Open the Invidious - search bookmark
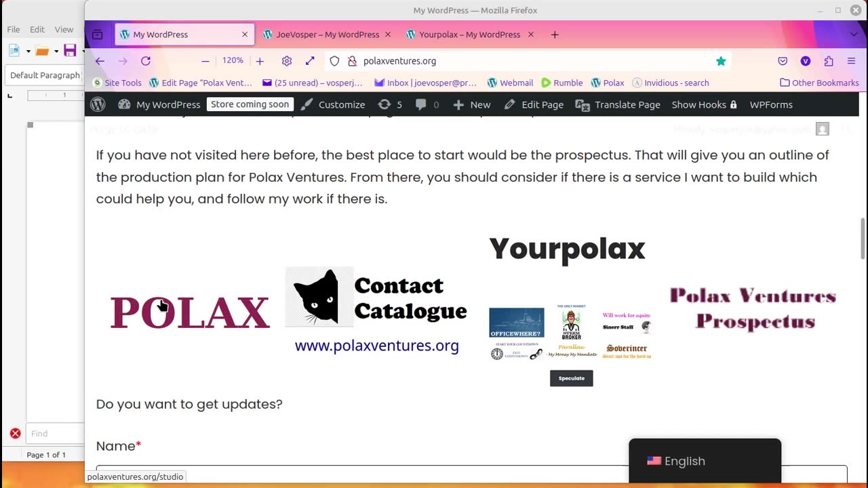The height and width of the screenshot is (488, 868). 671,83
